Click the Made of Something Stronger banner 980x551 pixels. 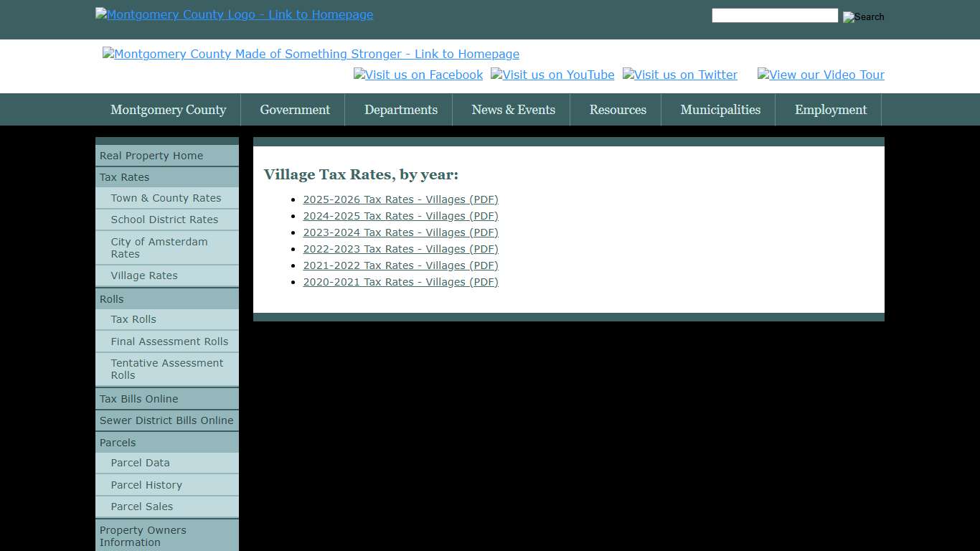click(x=311, y=55)
